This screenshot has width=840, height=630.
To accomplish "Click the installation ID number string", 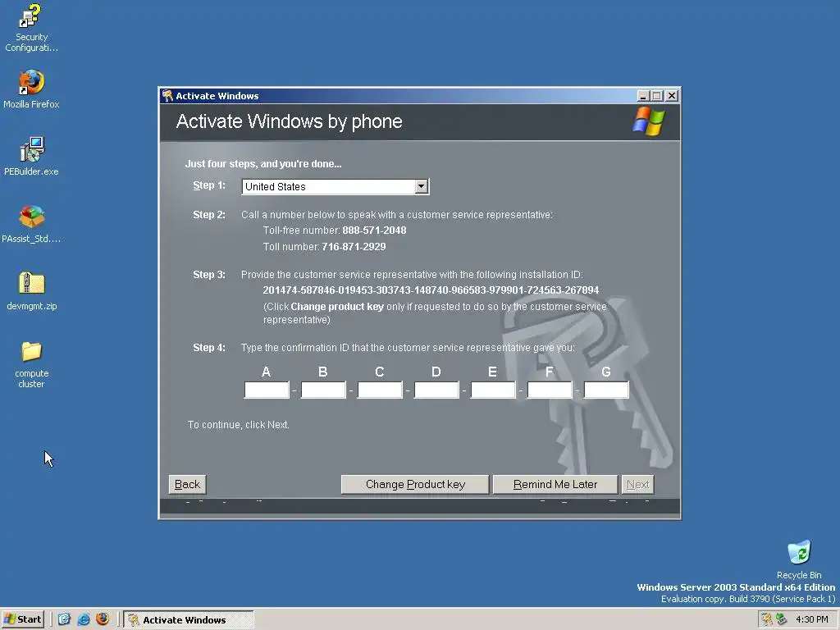I will pos(431,290).
